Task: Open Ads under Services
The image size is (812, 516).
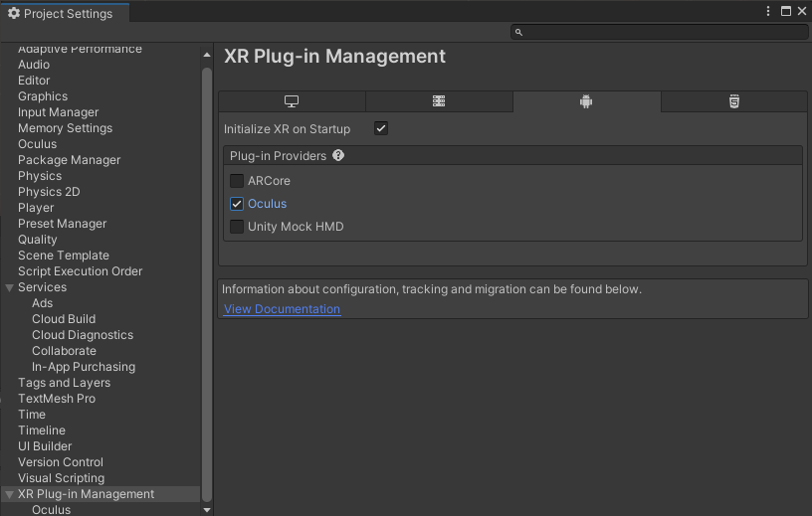Action: [42, 303]
